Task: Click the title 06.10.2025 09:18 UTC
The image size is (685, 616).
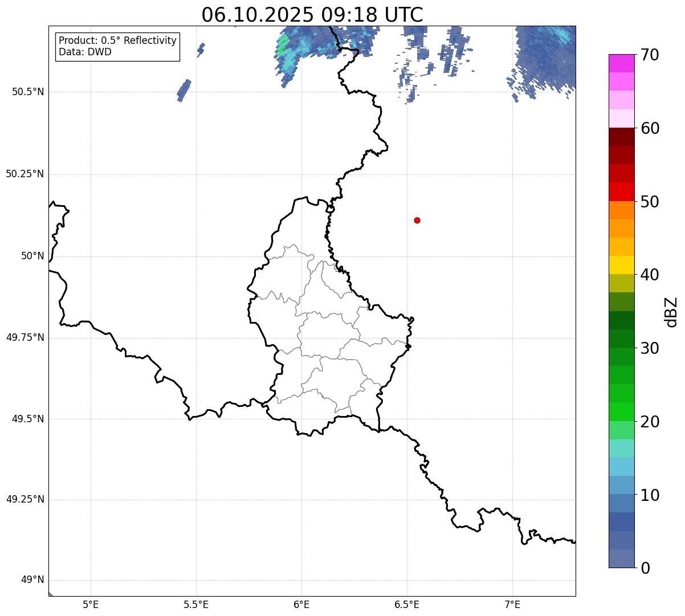Action: [312, 15]
